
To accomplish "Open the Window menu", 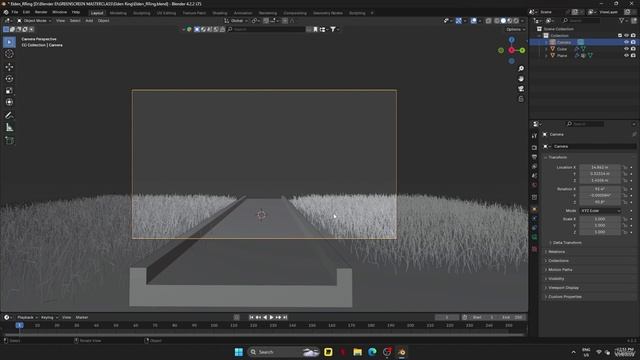I will tap(60, 12).
